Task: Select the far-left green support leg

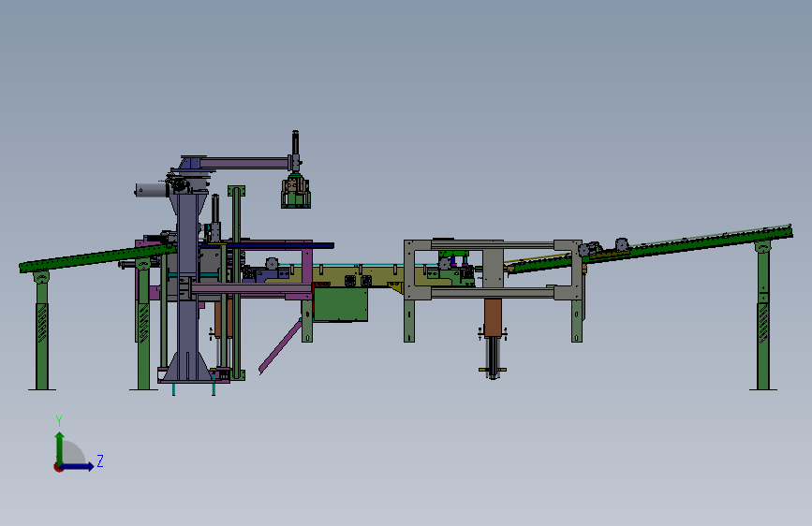Action: click(x=42, y=330)
